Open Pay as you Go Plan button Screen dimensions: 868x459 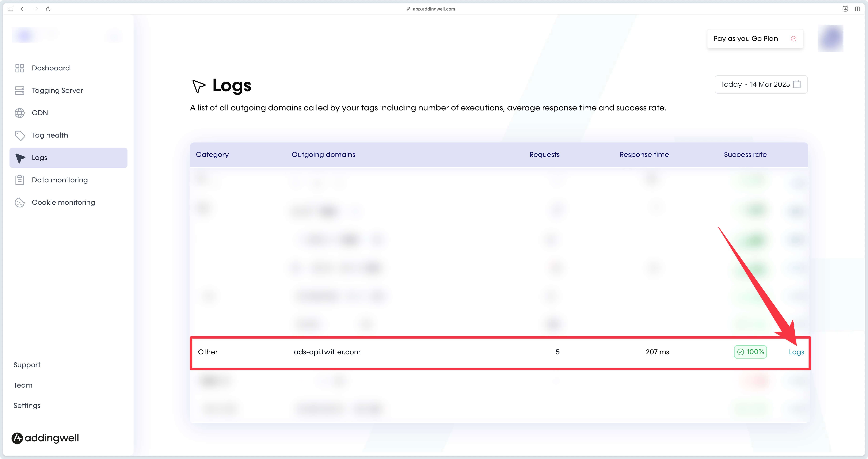[x=755, y=39]
